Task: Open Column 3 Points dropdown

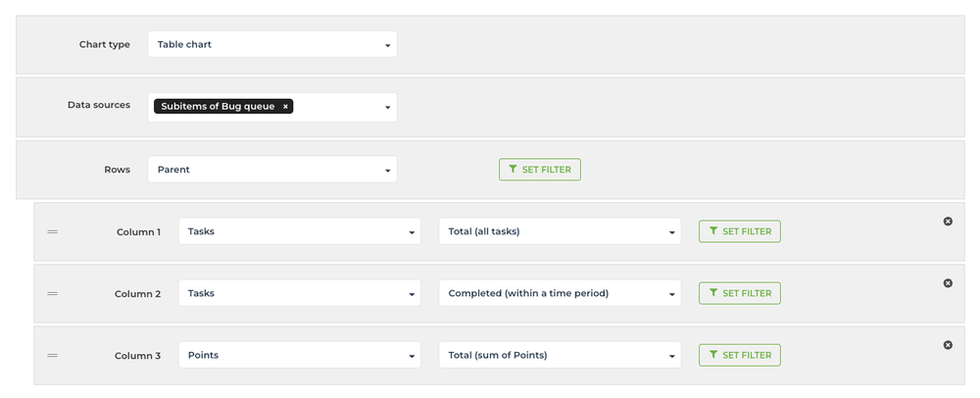Action: [300, 355]
